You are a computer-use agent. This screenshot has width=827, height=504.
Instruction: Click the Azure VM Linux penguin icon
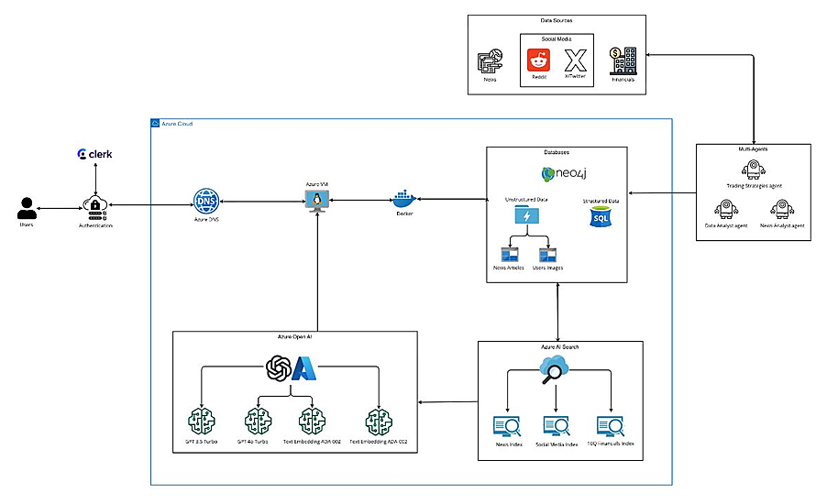click(317, 201)
